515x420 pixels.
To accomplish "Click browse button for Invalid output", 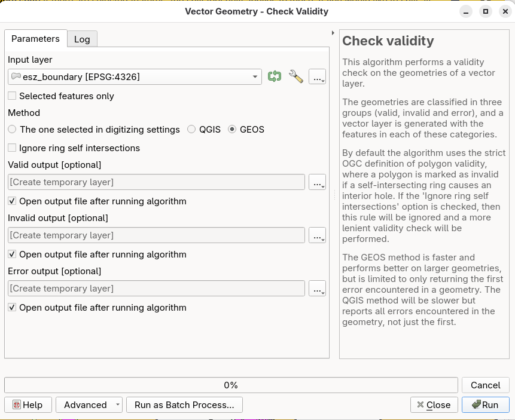I will tap(317, 235).
